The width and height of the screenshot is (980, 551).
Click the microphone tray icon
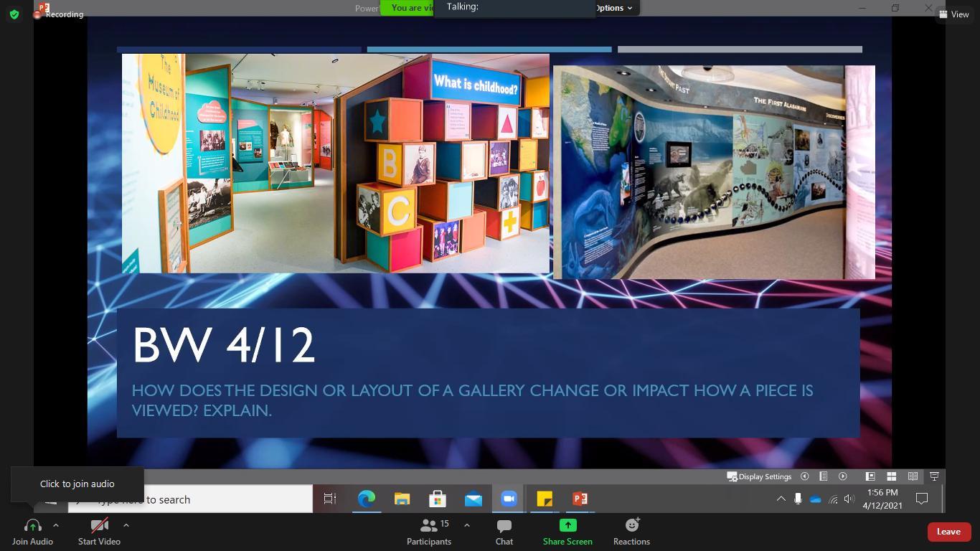point(798,499)
